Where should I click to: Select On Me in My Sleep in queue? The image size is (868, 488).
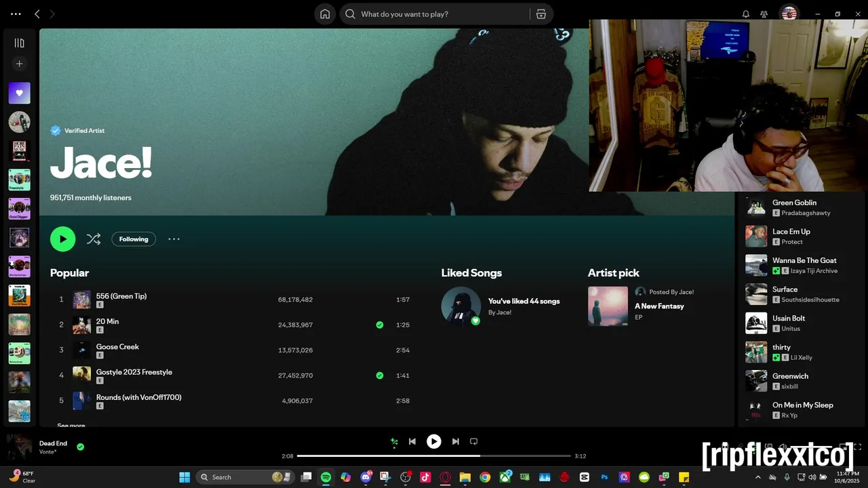coord(800,410)
